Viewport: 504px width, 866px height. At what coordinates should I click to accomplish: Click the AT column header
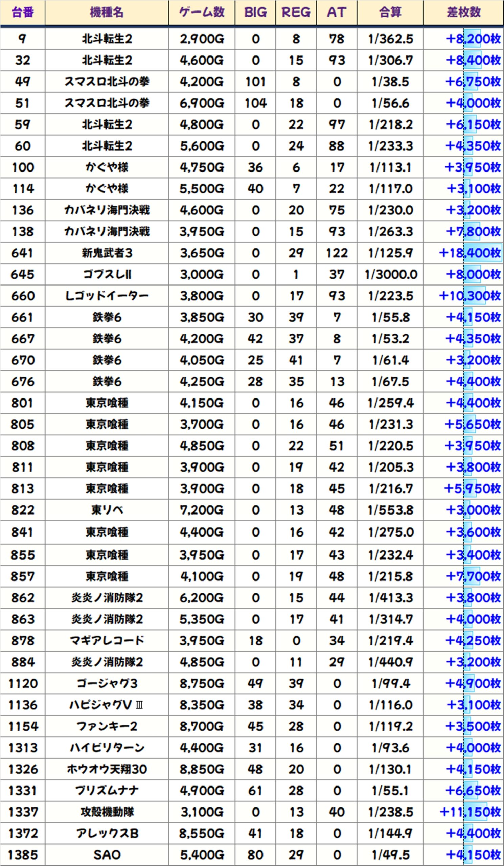[336, 13]
